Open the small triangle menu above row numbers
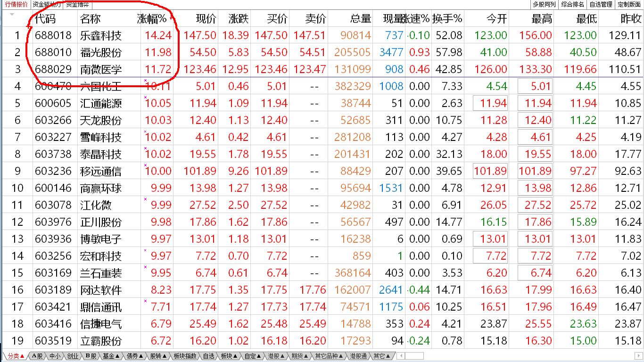 click(12, 14)
